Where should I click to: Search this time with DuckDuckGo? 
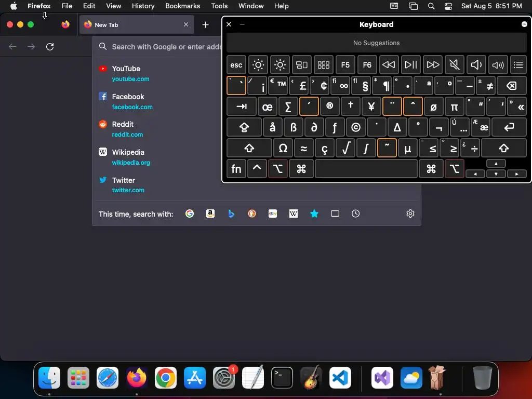(x=252, y=214)
